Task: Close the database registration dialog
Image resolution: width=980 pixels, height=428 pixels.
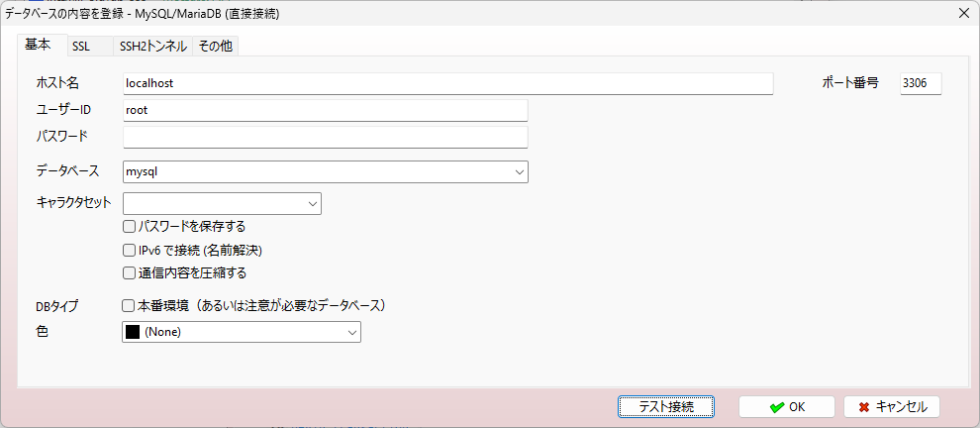Action: pyautogui.click(x=964, y=13)
